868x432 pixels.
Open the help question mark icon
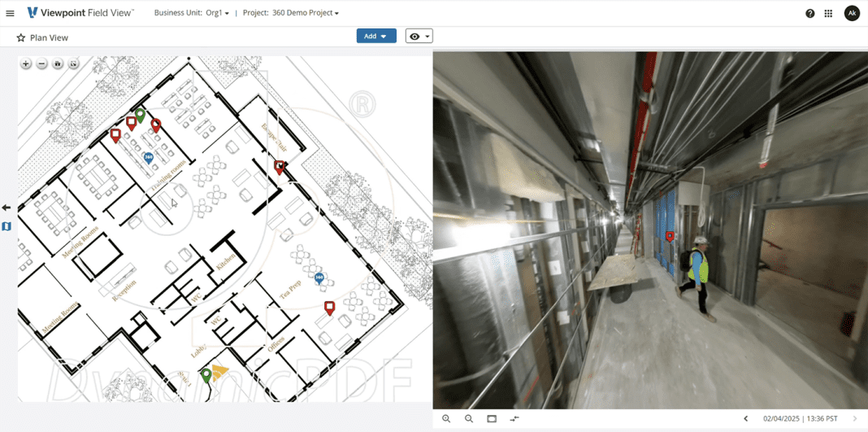pos(809,13)
